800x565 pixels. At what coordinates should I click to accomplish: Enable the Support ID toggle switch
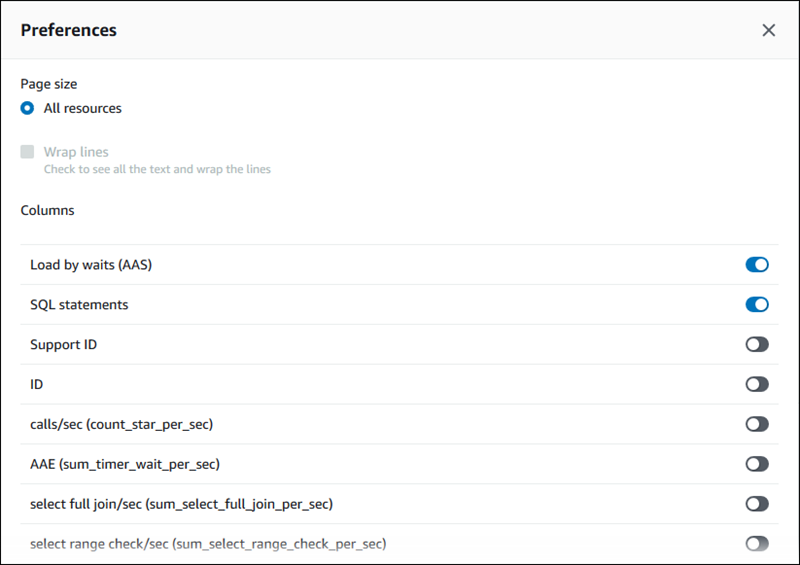757,344
